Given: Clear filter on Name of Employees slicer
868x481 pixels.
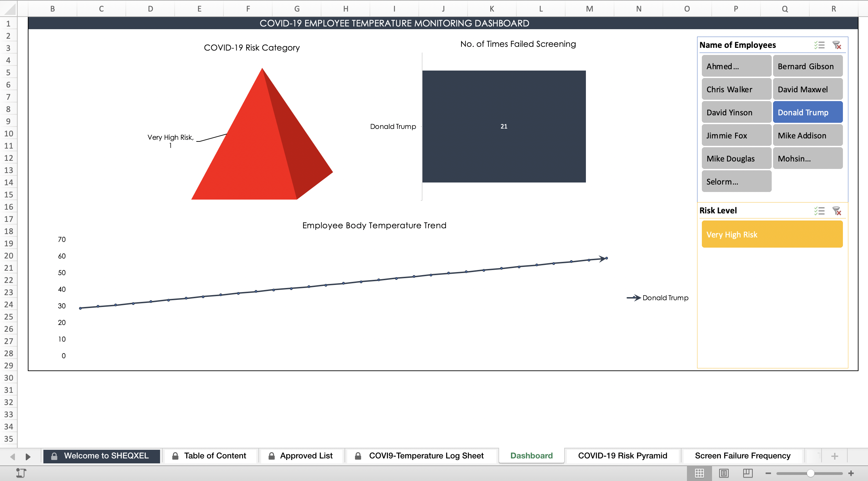Looking at the screenshot, I should click(x=837, y=45).
